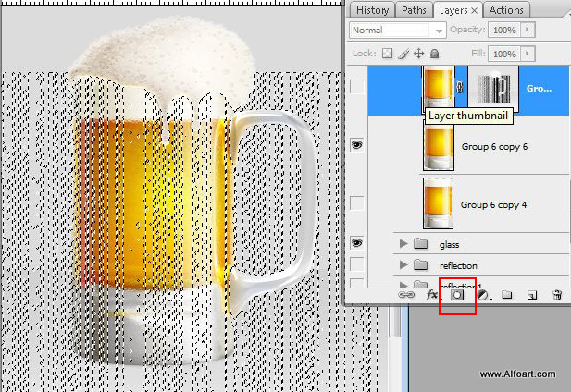Create new fill or adjustment layer
This screenshot has height=392, width=571.
click(484, 295)
